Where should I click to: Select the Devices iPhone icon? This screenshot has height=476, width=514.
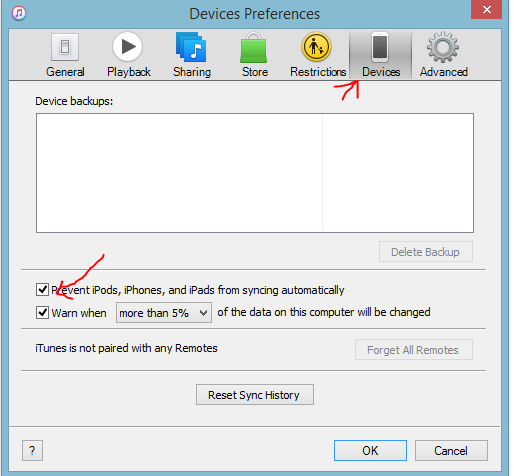click(x=380, y=47)
